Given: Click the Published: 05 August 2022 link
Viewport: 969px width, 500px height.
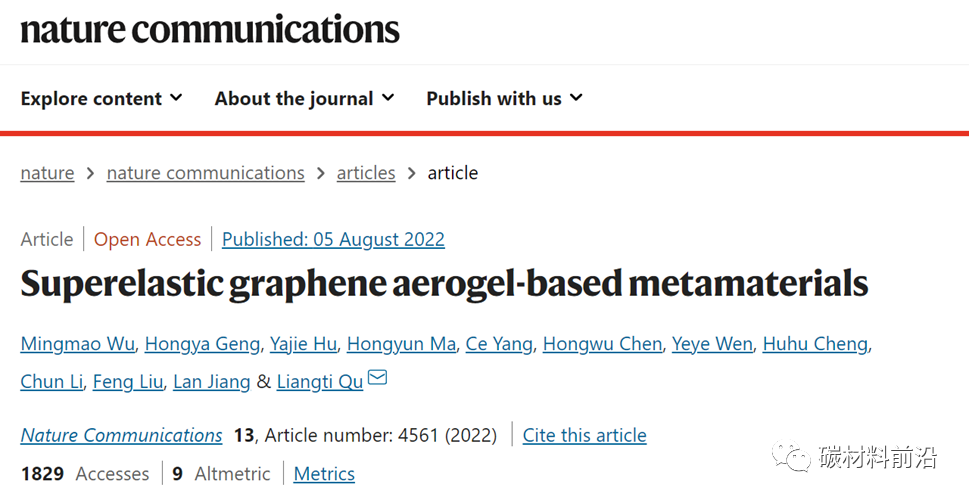Looking at the screenshot, I should (x=333, y=239).
